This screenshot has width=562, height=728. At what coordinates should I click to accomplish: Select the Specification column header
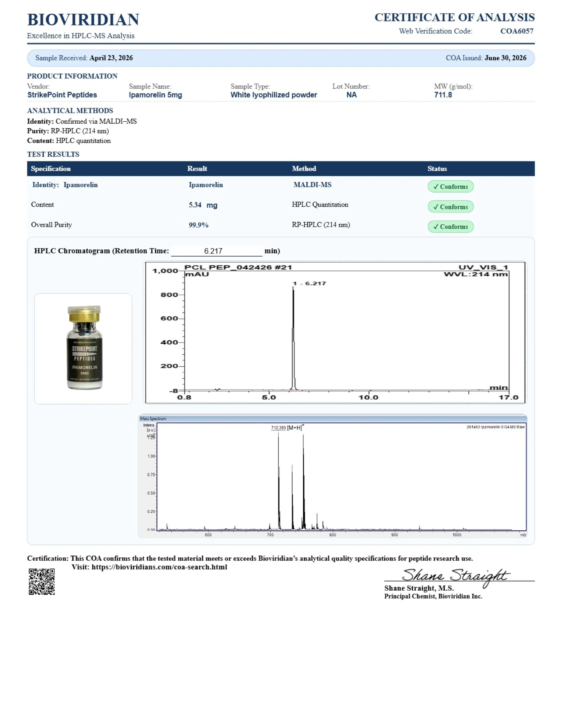point(51,169)
